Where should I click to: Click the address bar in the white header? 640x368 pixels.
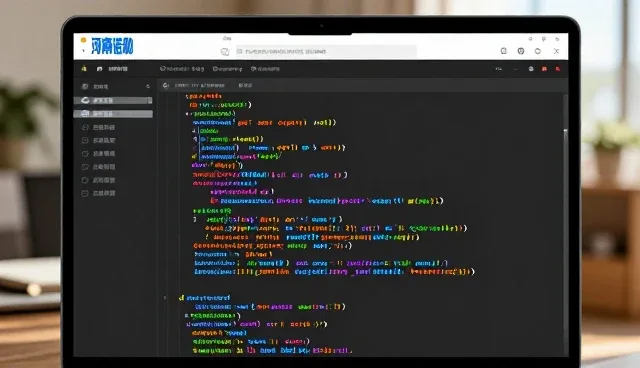(326, 51)
